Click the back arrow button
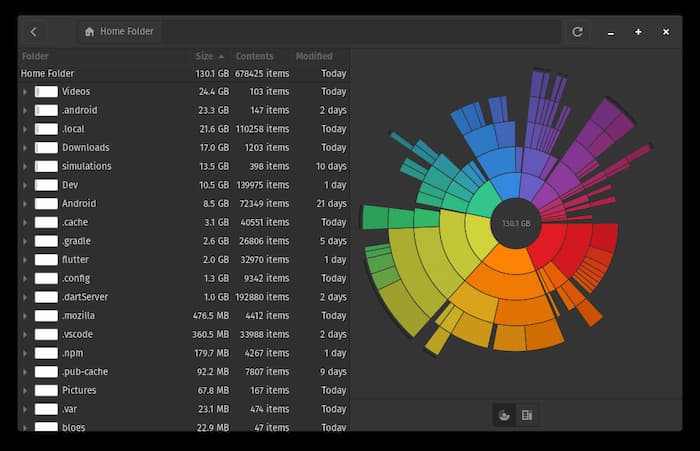The image size is (700, 451). coord(33,32)
